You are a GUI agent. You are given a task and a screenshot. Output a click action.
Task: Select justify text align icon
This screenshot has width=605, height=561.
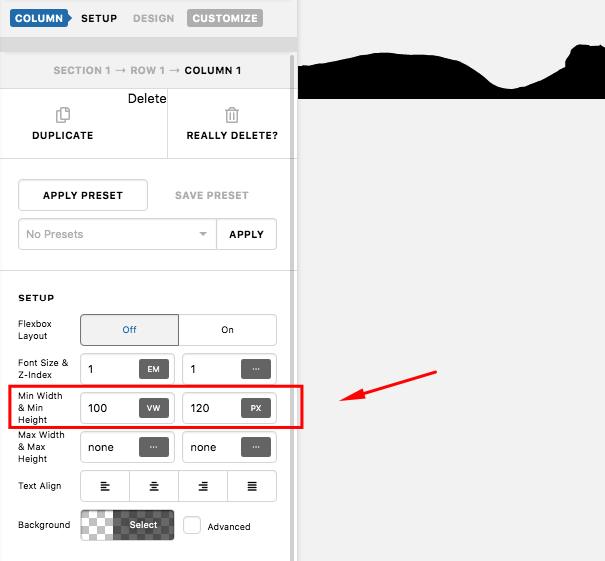(252, 486)
